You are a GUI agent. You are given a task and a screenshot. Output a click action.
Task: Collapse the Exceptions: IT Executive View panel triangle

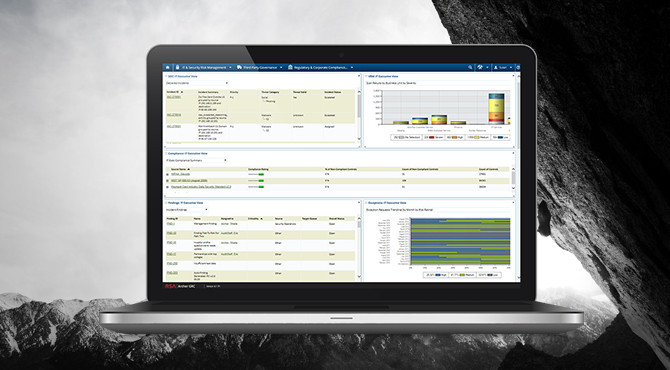coord(366,203)
